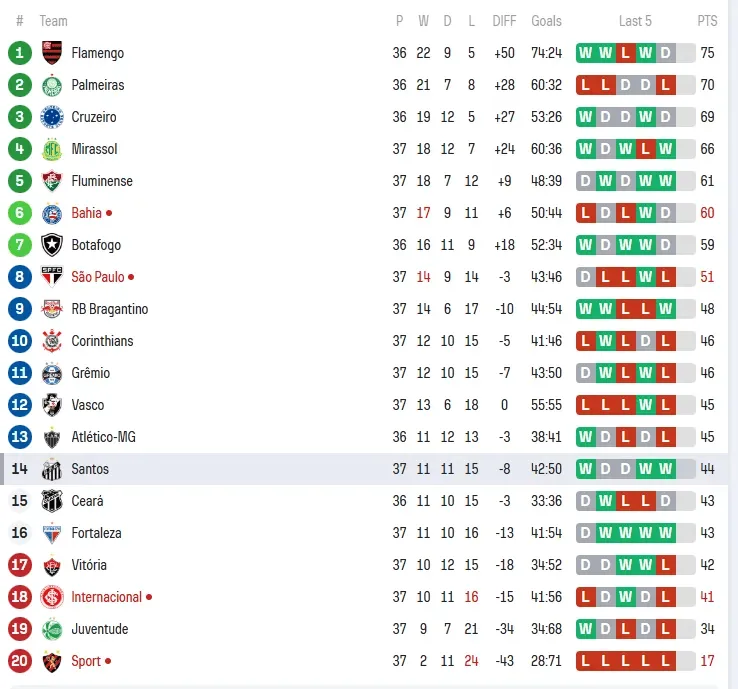Screen dimensions: 738x689
Task: Open the Mirassol team link
Action: point(94,149)
